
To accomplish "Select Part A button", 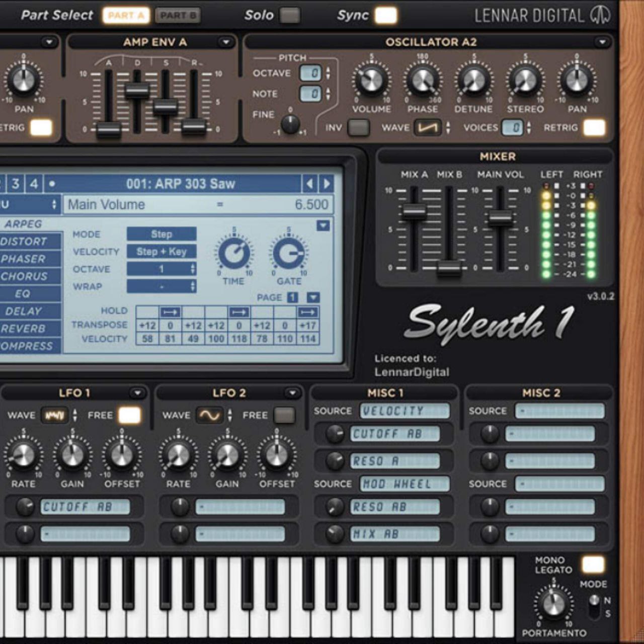I will [126, 16].
